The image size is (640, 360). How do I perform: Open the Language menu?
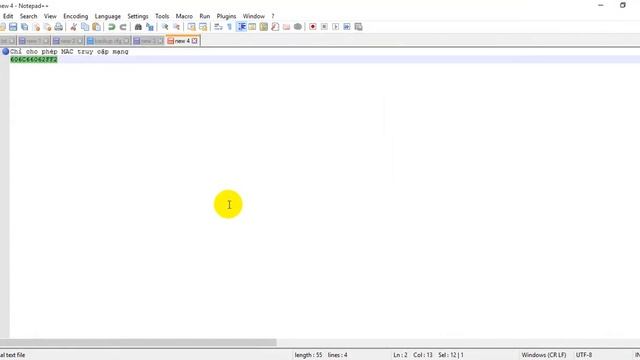pyautogui.click(x=108, y=16)
